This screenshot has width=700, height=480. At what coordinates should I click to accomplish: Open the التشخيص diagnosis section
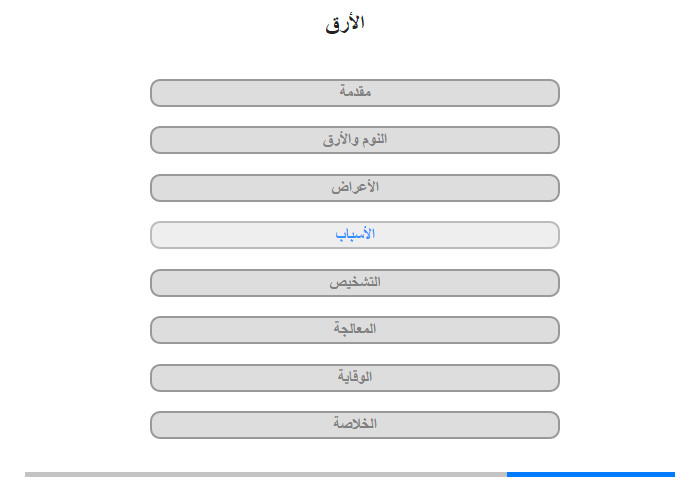click(x=355, y=283)
